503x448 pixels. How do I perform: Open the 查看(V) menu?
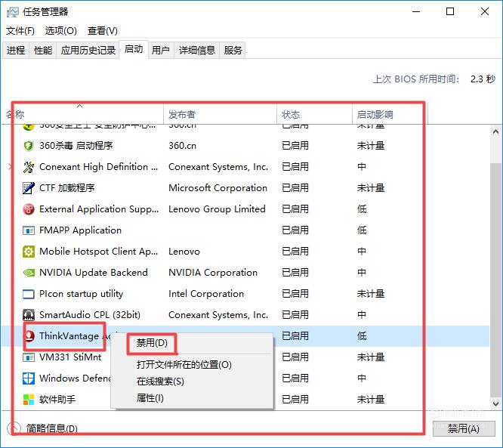(102, 31)
